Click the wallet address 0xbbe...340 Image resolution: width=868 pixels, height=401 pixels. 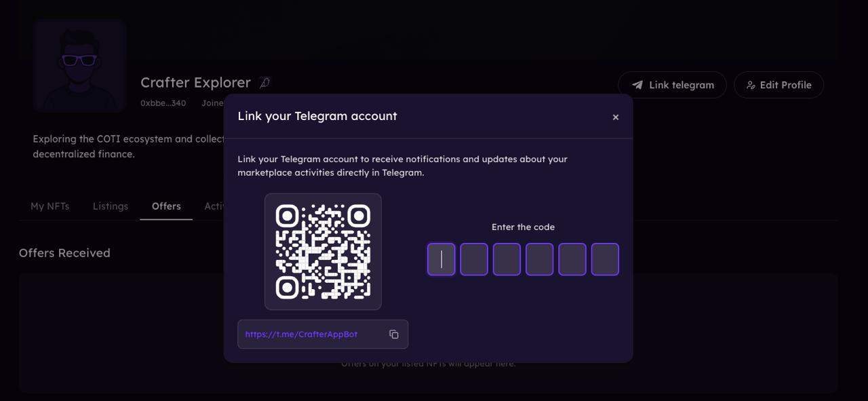pos(163,103)
